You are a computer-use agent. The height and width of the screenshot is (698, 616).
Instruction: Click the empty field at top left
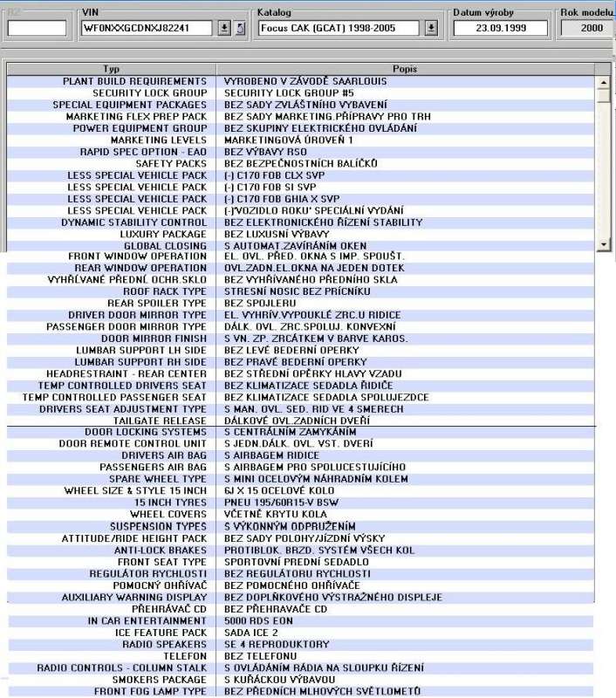37,28
